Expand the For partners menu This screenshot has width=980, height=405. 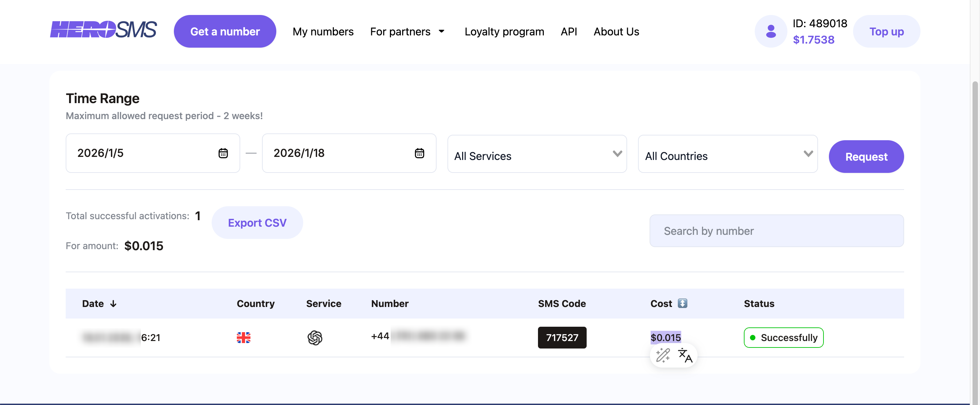tap(407, 32)
